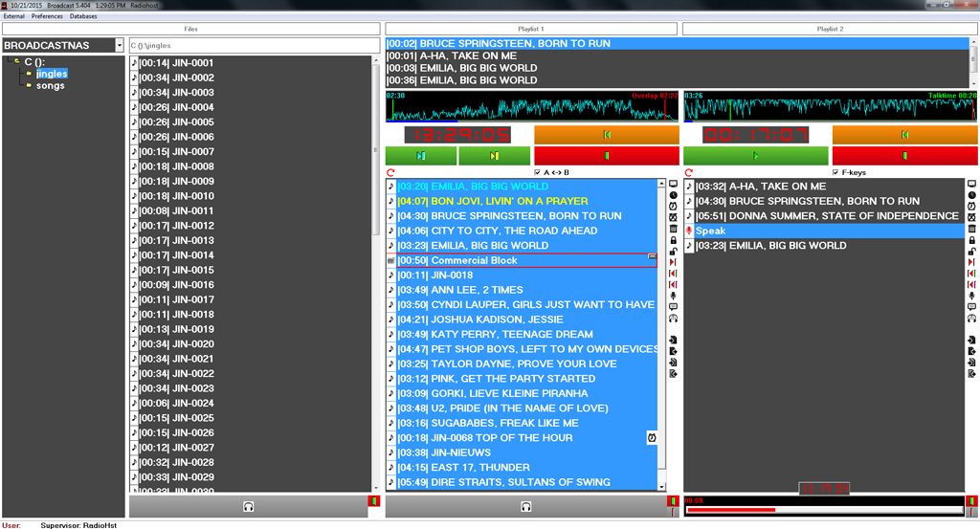This screenshot has width=980, height=529.
Task: Click the Playlist 1 scrollbar down arrow
Action: pyautogui.click(x=662, y=487)
